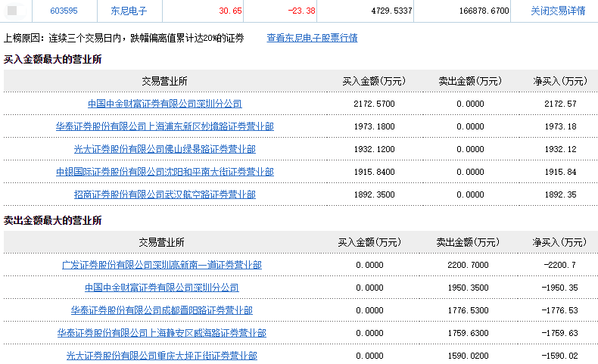Open 查看东尼电子股票行情 link
The height and width of the screenshot is (364, 598).
coord(312,38)
